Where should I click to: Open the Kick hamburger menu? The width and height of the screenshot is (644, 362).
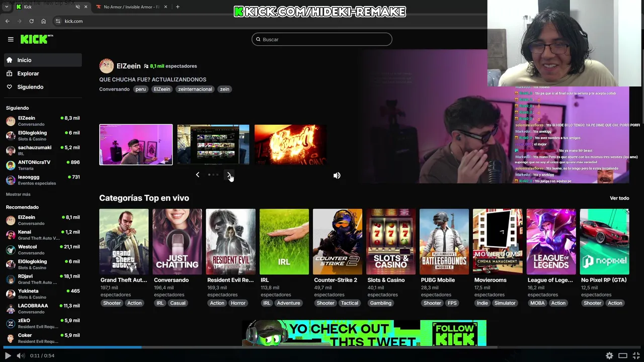tap(11, 39)
